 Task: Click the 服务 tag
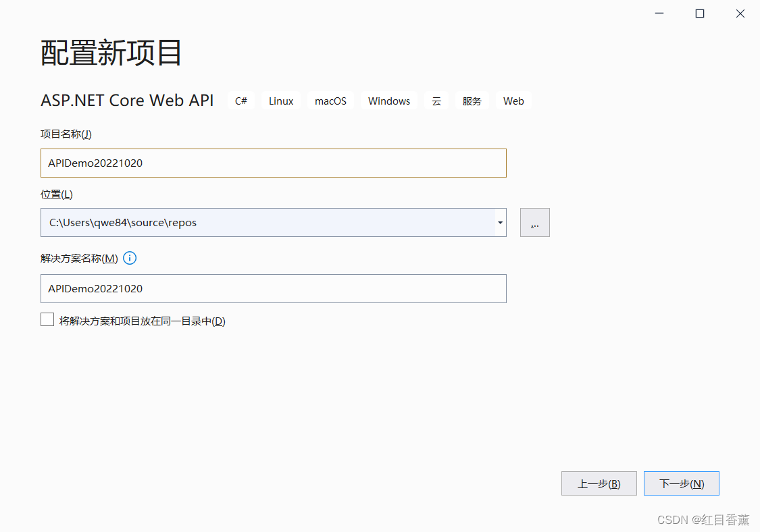click(x=472, y=101)
